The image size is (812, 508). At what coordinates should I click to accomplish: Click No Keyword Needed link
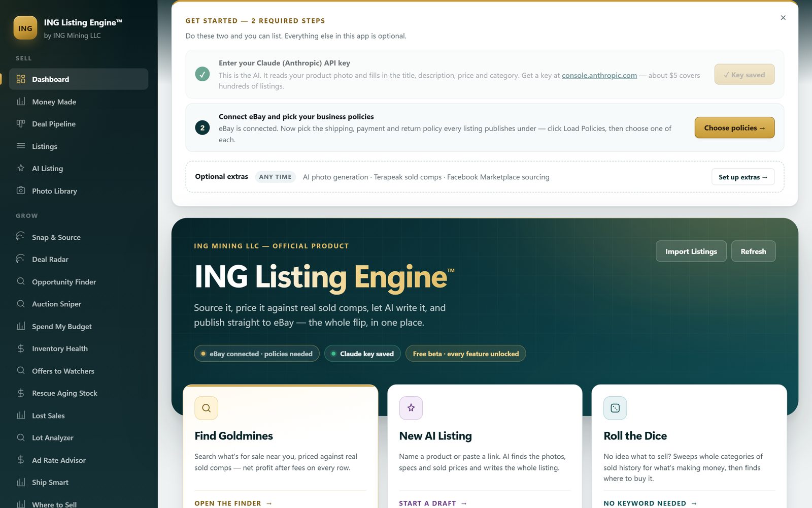tap(650, 503)
